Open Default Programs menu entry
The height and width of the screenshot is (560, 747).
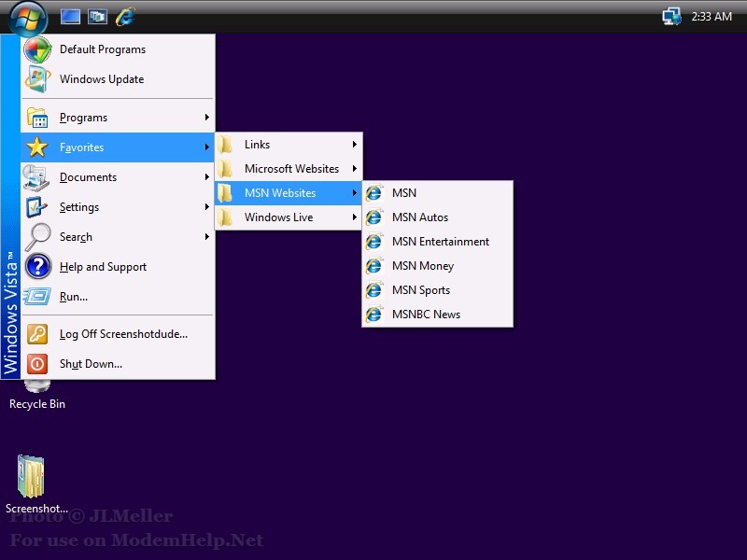[118, 49]
